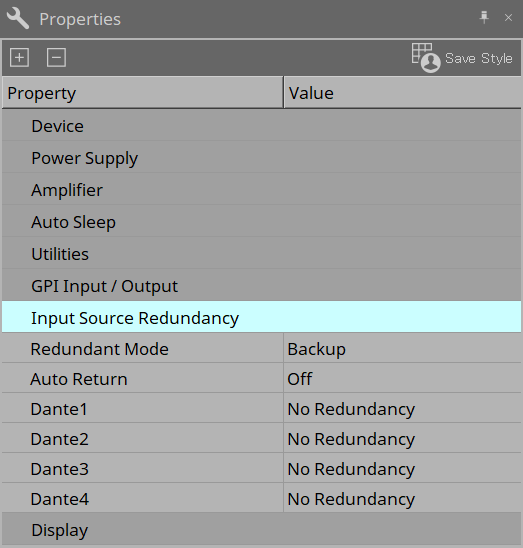
Task: Click the Collapse All minus icon
Action: [x=56, y=57]
